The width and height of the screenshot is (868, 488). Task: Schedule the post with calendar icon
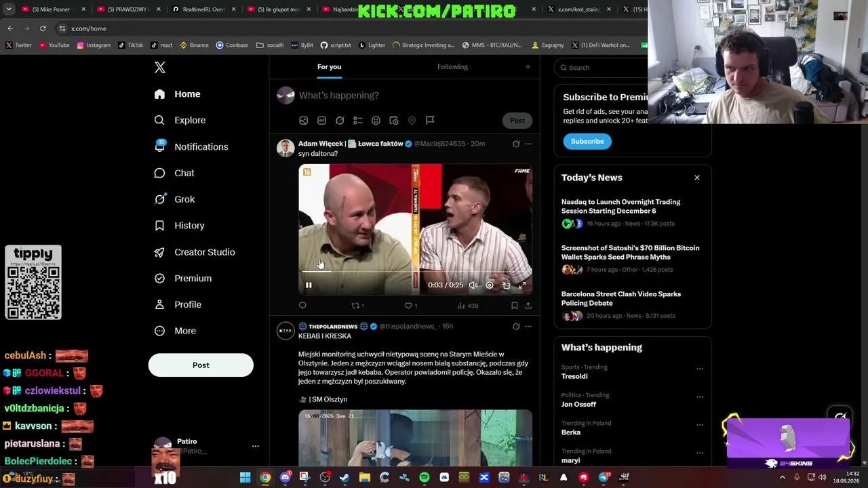pos(394,121)
